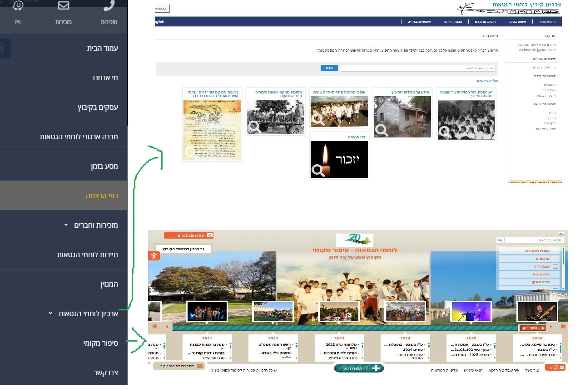The height and width of the screenshot is (392, 580).
Task: Open the scanned newsletter pages thumbnail
Action: tap(212, 130)
